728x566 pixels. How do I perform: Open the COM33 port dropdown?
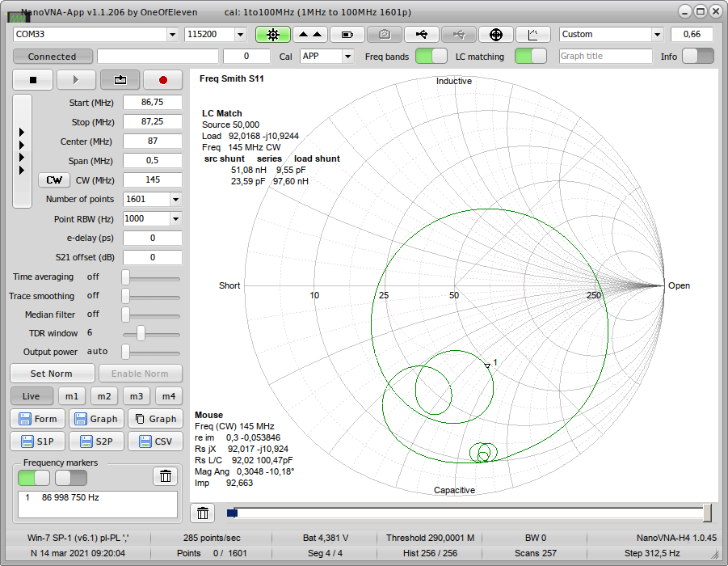click(172, 34)
